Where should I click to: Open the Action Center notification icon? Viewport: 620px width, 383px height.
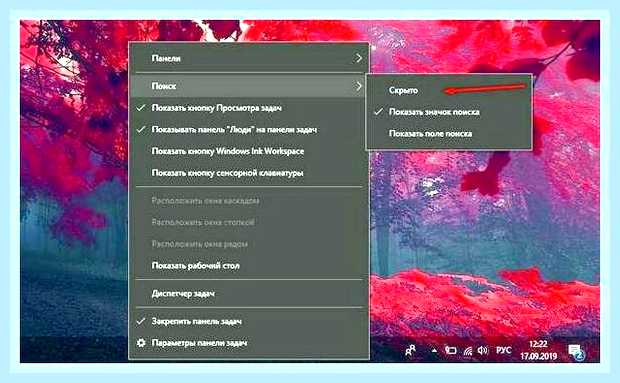[576, 352]
